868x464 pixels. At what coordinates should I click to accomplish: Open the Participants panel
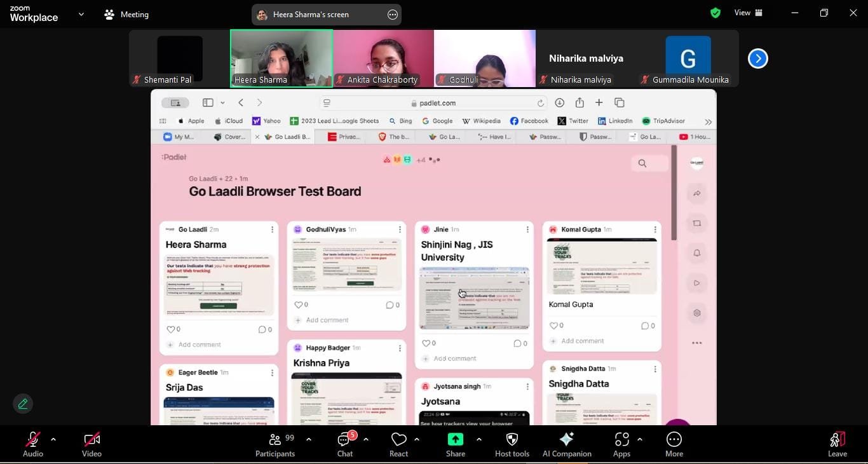point(275,444)
